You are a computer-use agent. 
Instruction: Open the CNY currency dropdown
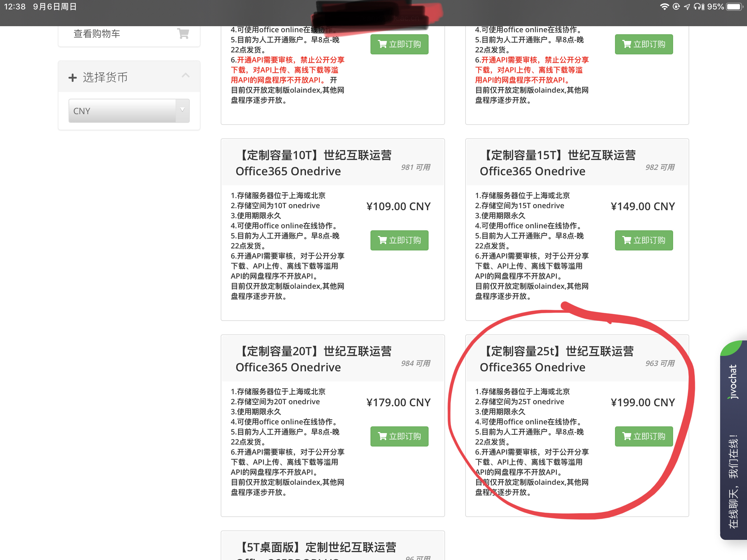pyautogui.click(x=122, y=111)
